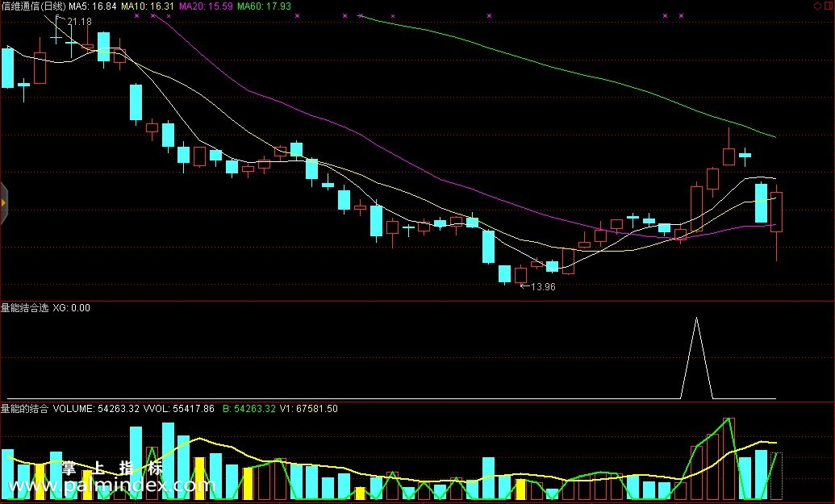Click the white XG signal spike peak
The width and height of the screenshot is (835, 504).
(x=696, y=319)
